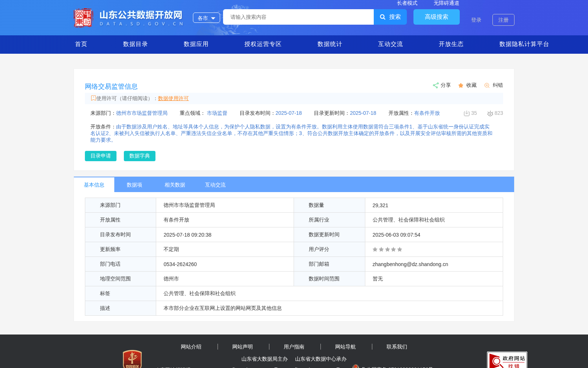This screenshot has width=588, height=368.
Task: Open the 数据使用许可 license link
Action: (173, 98)
